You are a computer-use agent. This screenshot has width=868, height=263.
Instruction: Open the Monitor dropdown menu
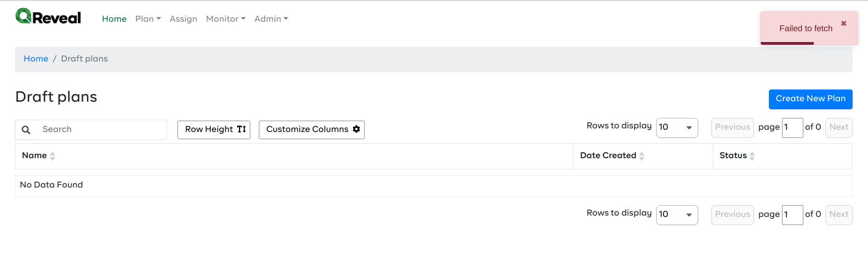pyautogui.click(x=225, y=19)
